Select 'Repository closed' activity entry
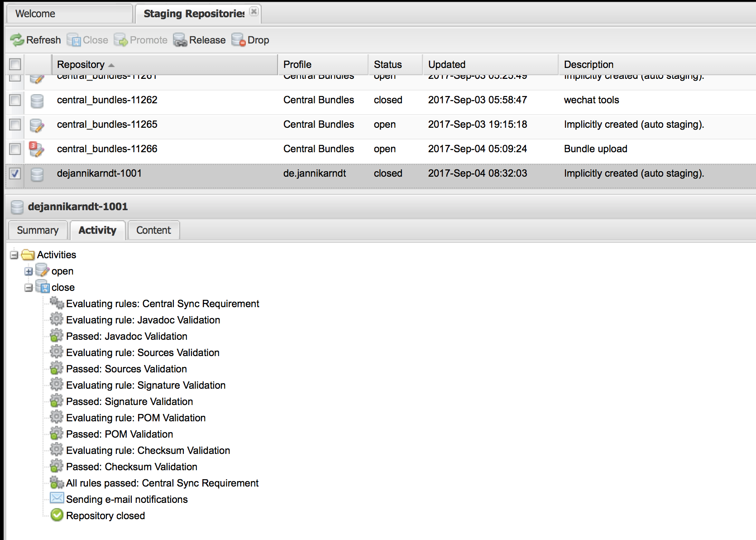 (x=105, y=516)
